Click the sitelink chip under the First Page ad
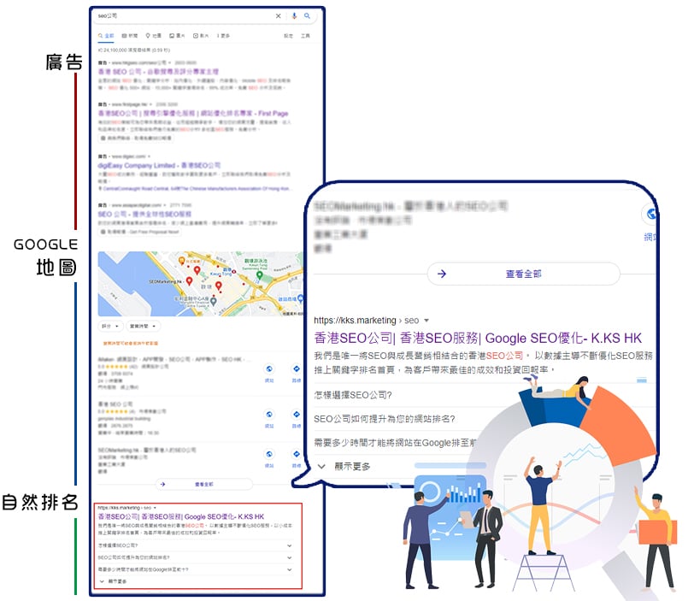Image resolution: width=700 pixels, height=601 pixels. point(136,138)
